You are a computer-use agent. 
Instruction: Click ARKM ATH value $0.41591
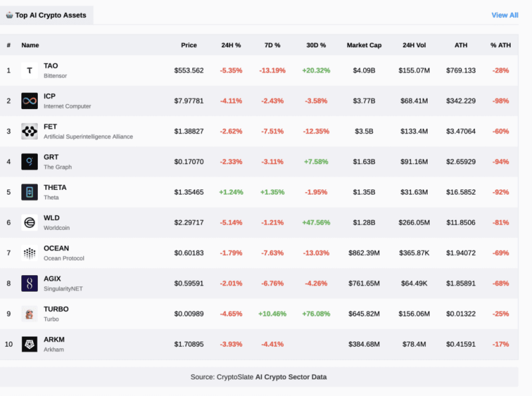point(461,344)
